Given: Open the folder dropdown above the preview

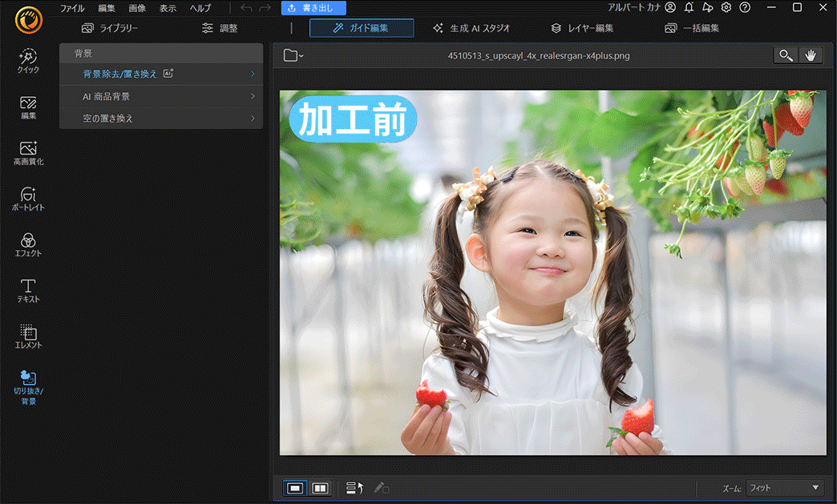Looking at the screenshot, I should click(290, 54).
